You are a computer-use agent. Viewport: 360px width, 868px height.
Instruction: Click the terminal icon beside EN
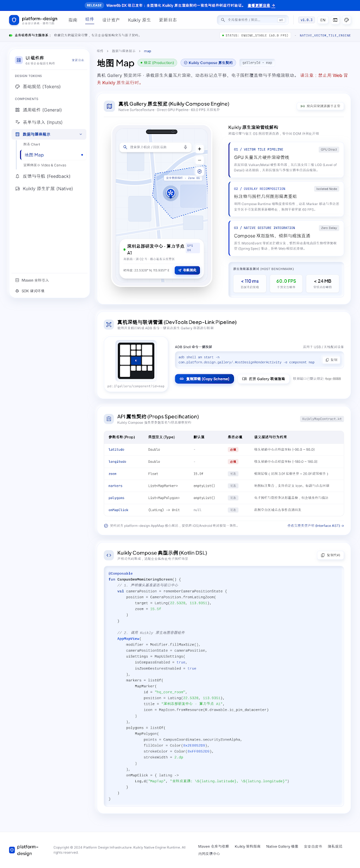(336, 20)
